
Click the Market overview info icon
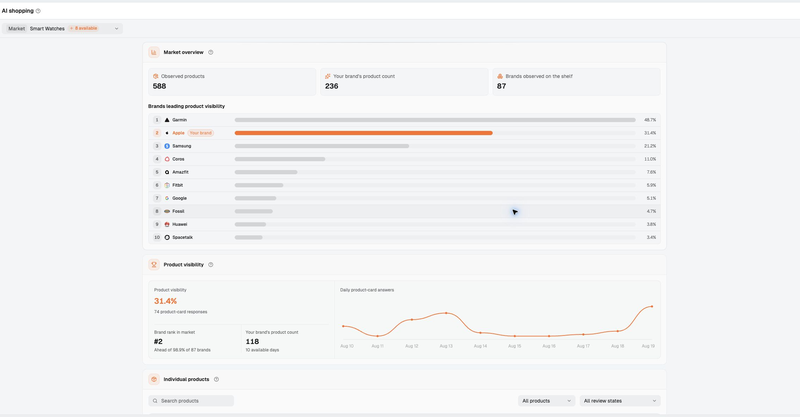coord(211,52)
